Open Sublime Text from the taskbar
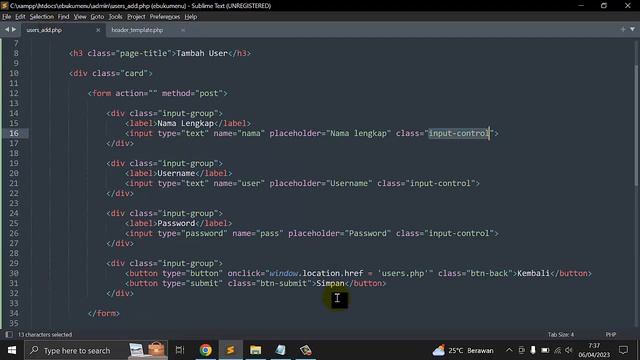640x360 pixels. [x=230, y=350]
